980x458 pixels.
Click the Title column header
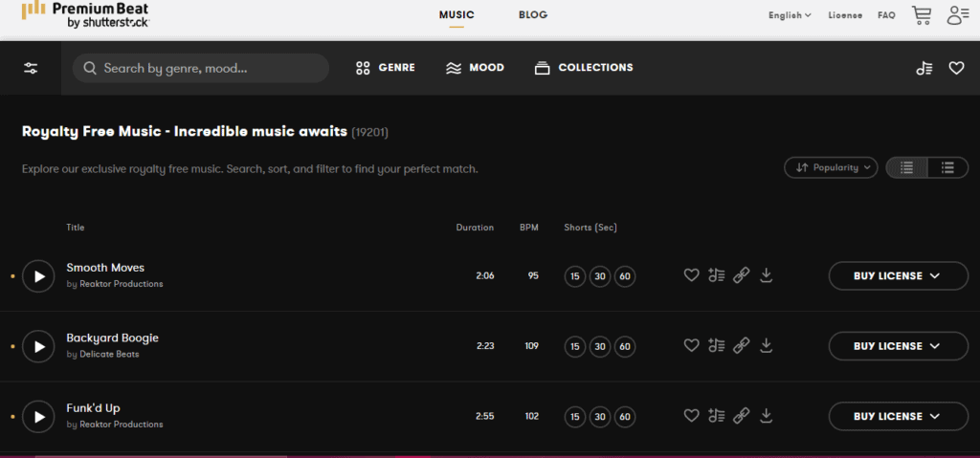click(75, 228)
